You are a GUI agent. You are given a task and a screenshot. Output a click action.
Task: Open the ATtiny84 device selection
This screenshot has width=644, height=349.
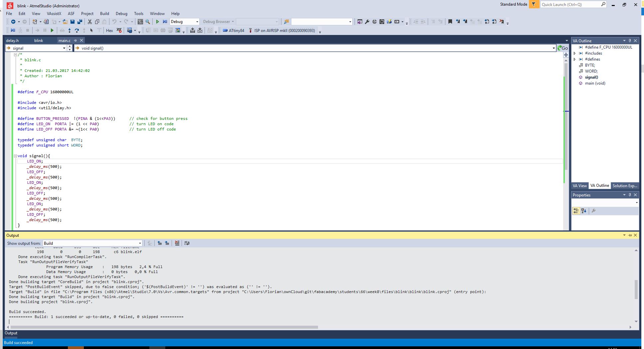click(x=234, y=31)
